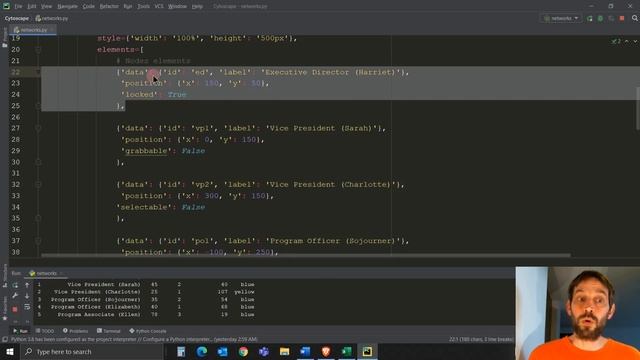This screenshot has height=360, width=640.
Task: Open the Edit menu
Action: point(32,7)
